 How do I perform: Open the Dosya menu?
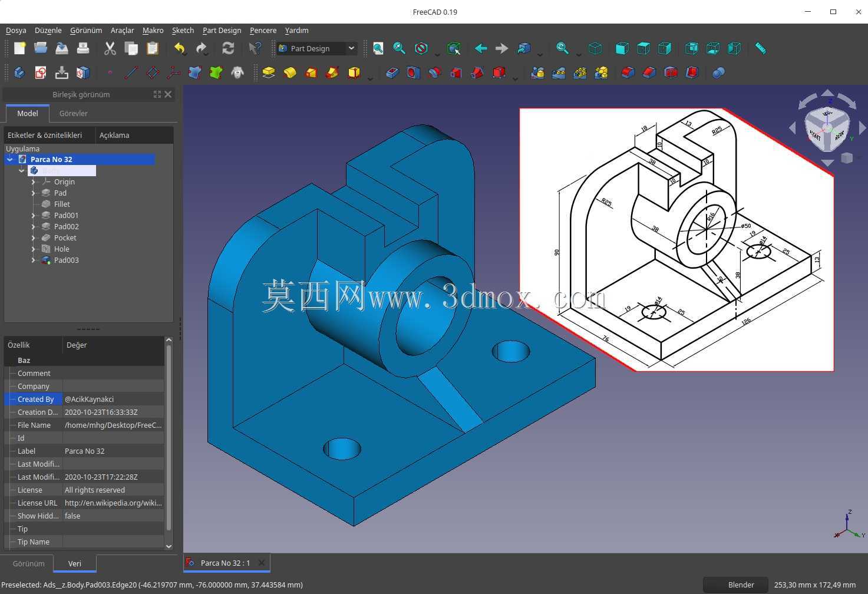(16, 30)
